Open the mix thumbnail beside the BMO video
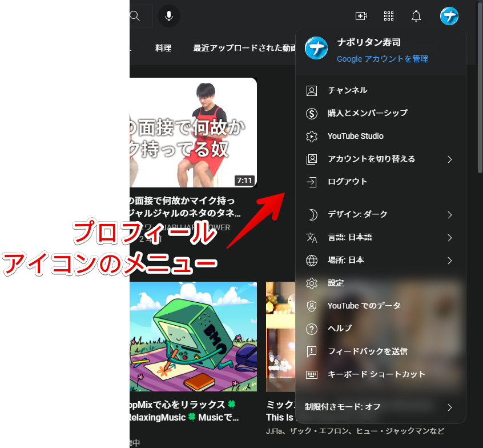 (x=281, y=337)
